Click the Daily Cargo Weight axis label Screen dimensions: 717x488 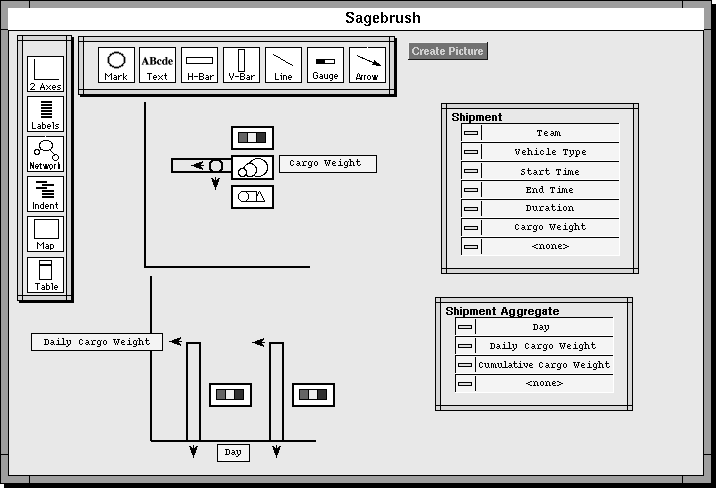pyautogui.click(x=96, y=342)
